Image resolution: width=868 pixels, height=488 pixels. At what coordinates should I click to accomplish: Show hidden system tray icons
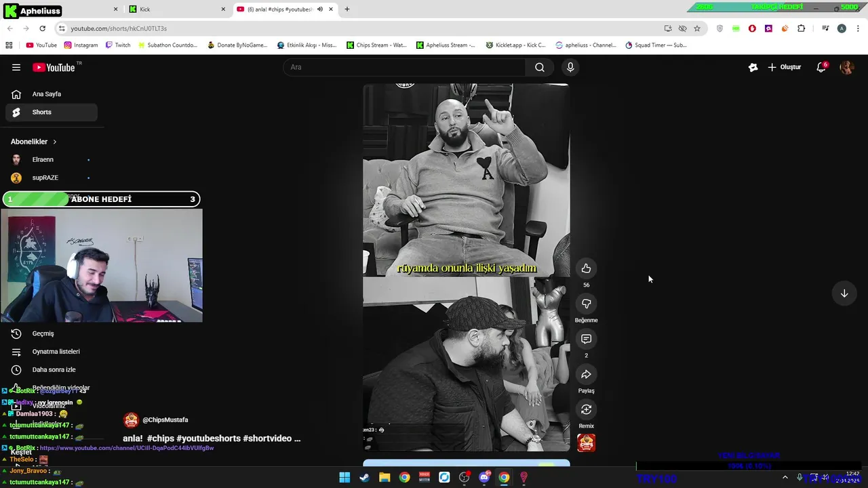click(x=785, y=477)
